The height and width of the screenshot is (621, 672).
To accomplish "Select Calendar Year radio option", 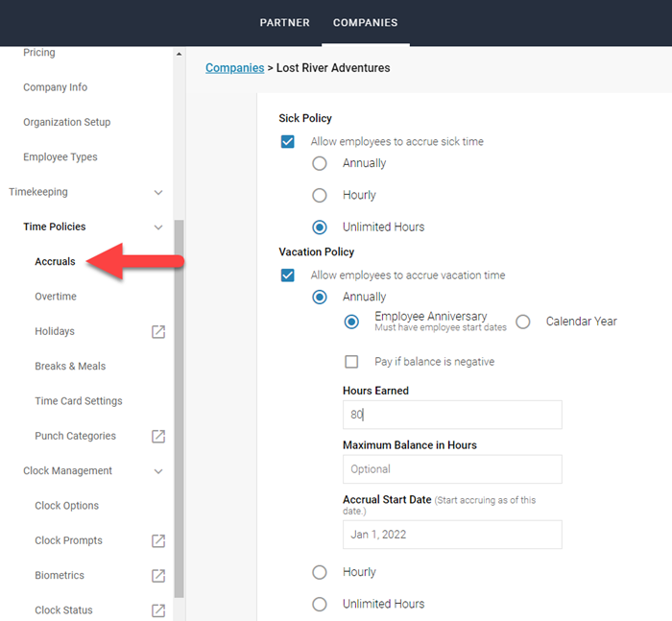I will coord(523,322).
